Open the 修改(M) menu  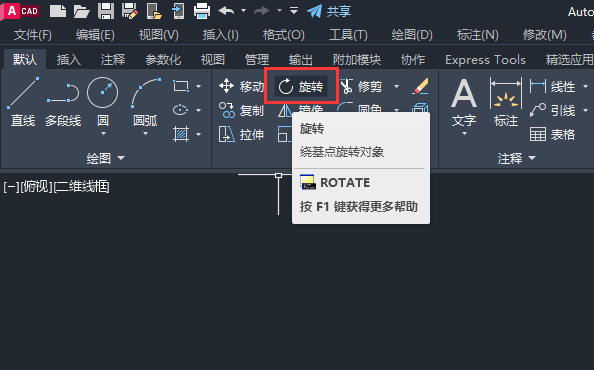point(544,35)
